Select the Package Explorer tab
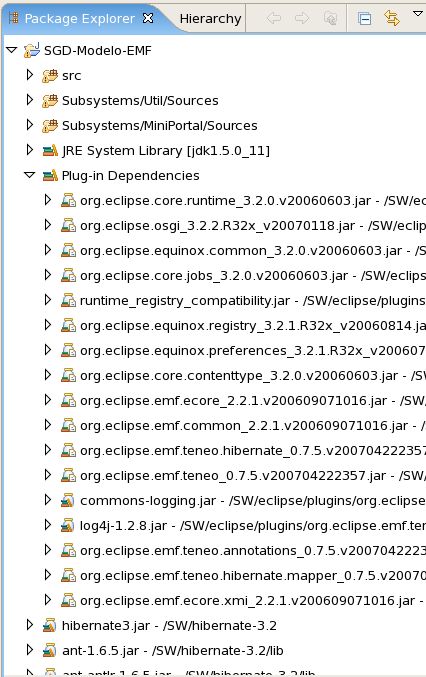This screenshot has width=426, height=677. coord(79,19)
